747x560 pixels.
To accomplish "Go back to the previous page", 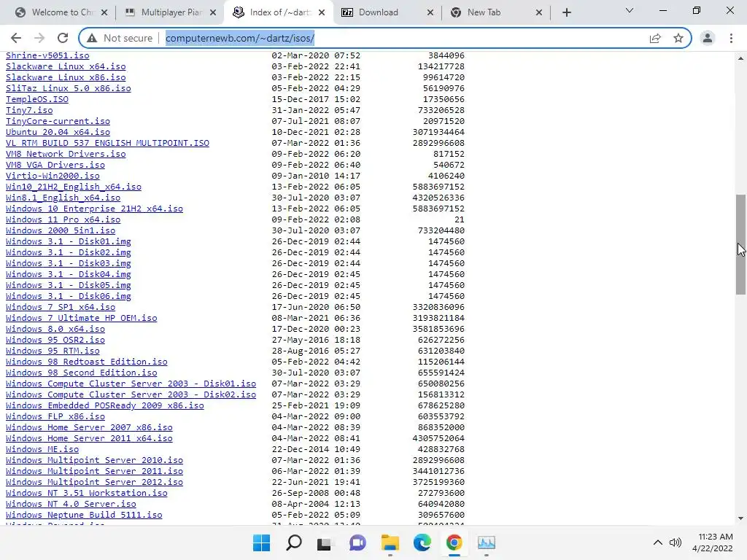I will click(16, 38).
